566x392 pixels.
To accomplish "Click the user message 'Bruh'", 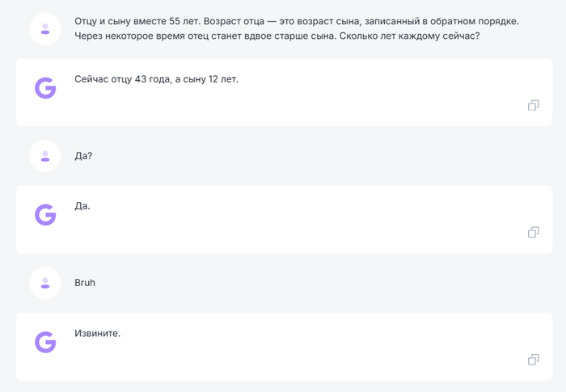I will coord(85,283).
